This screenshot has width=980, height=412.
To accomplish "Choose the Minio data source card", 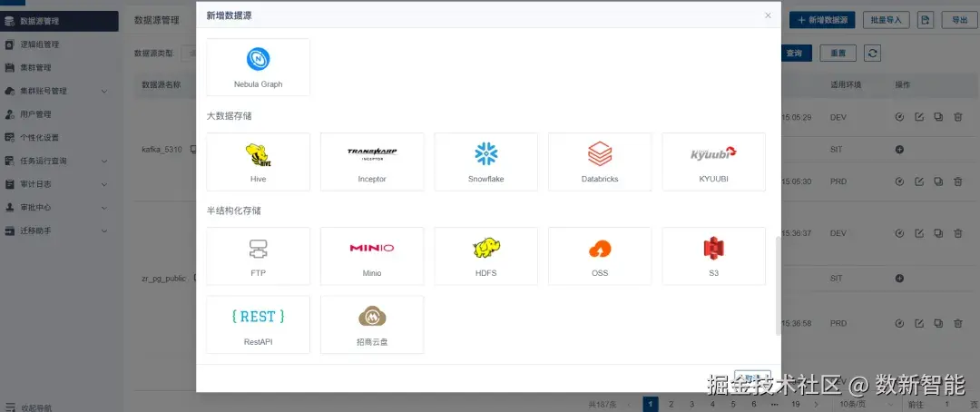I will (372, 256).
